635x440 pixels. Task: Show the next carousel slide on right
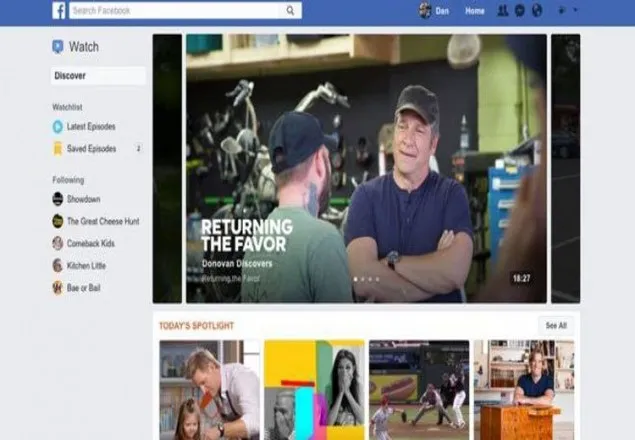(565, 168)
